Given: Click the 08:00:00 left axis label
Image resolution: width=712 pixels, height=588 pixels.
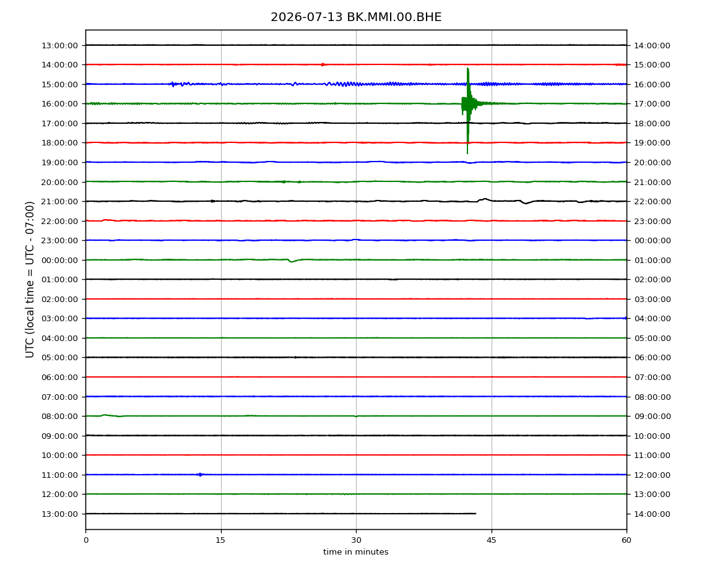Looking at the screenshot, I should pos(59,417).
